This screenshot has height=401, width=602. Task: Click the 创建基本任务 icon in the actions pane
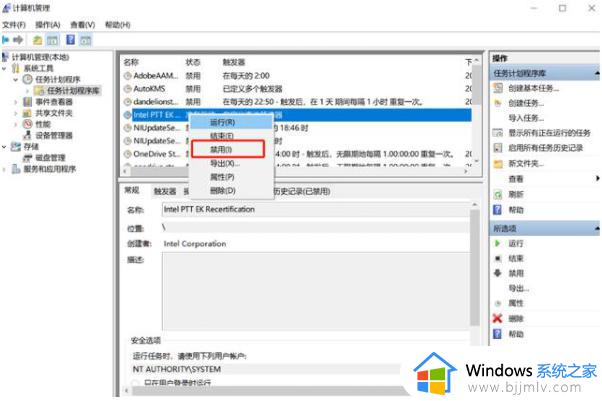[x=498, y=88]
